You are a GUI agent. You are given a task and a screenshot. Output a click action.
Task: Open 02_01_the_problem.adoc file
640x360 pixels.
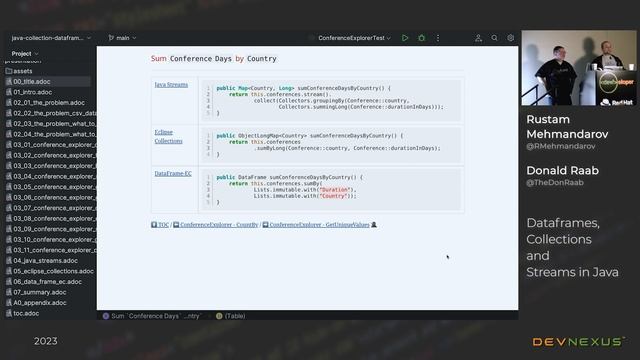pyautogui.click(x=45, y=103)
